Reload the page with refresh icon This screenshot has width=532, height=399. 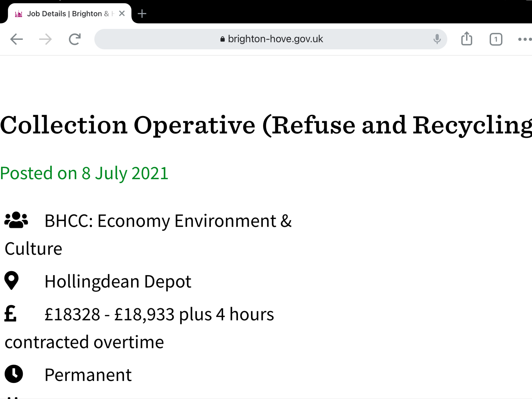(75, 39)
